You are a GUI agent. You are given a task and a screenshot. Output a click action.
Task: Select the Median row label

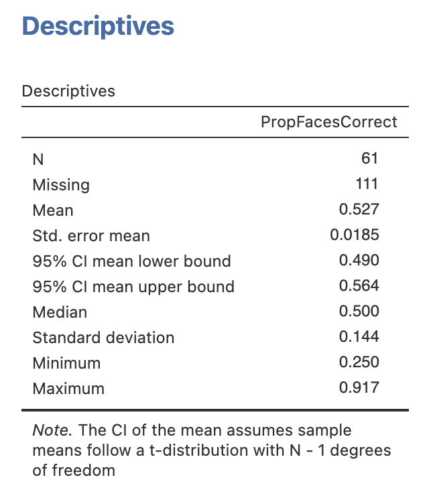[x=60, y=312]
